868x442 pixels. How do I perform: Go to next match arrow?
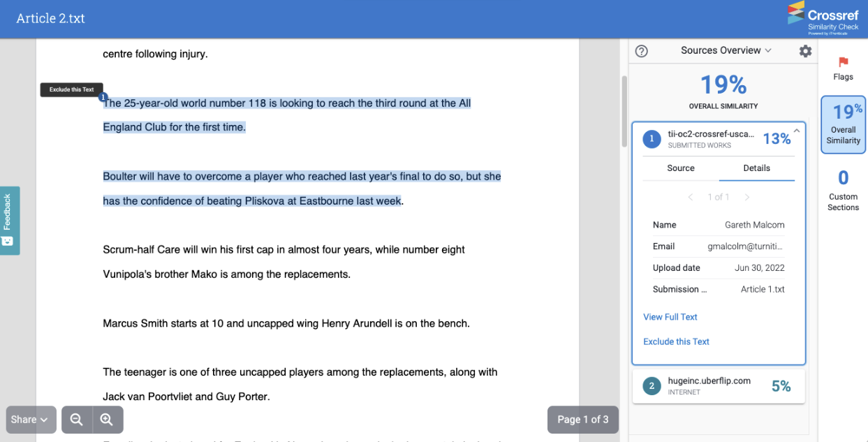(x=746, y=198)
